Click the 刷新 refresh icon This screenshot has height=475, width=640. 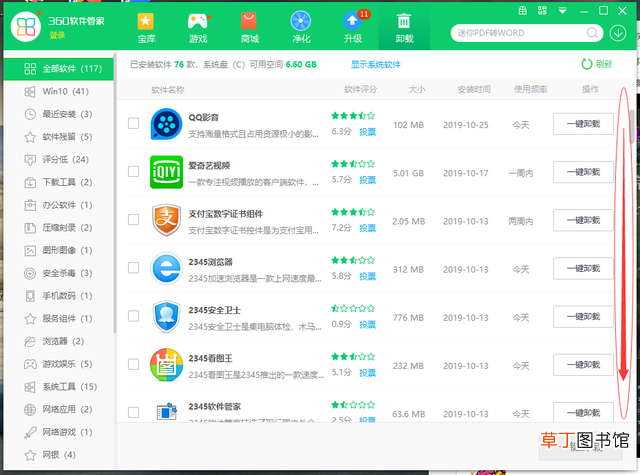click(587, 64)
